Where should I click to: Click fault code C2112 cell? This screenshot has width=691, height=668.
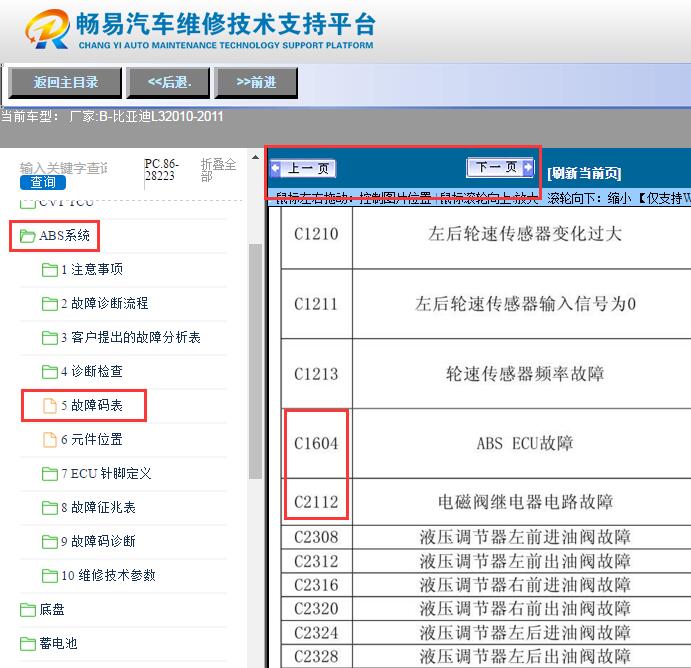tap(316, 502)
